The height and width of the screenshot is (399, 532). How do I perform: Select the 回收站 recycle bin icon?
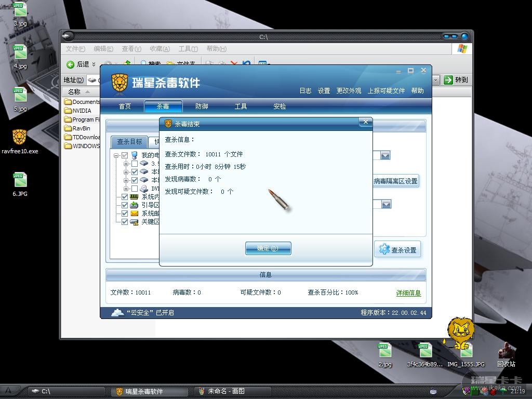point(506,355)
